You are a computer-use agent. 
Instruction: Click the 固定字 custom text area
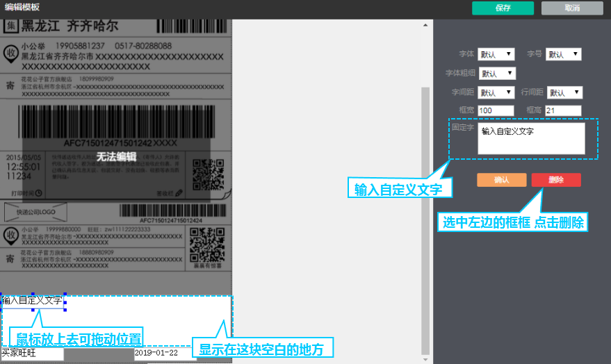(x=531, y=139)
